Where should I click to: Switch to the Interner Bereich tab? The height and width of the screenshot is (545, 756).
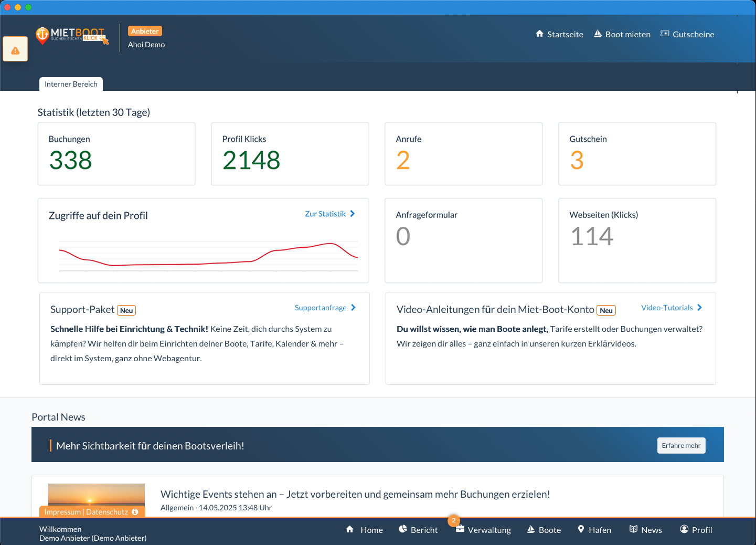point(71,84)
